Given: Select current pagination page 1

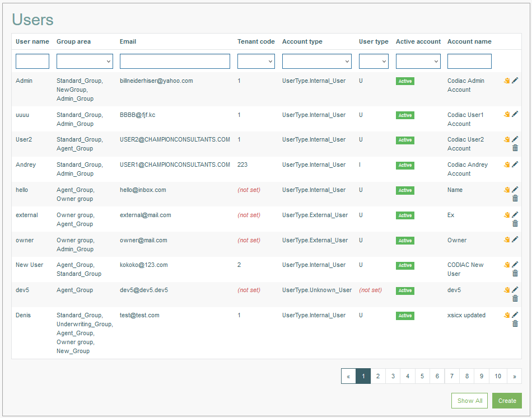Looking at the screenshot, I should tap(363, 376).
